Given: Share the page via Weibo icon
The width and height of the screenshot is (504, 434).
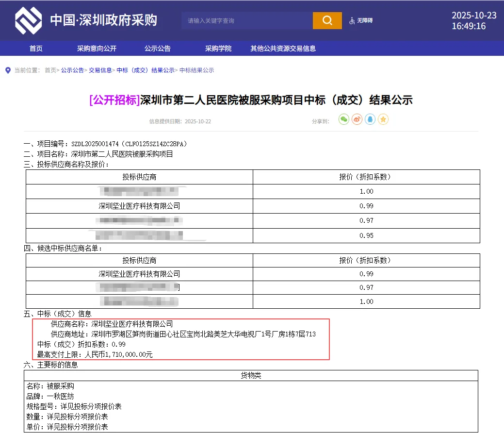Looking at the screenshot, I should pos(357,119).
